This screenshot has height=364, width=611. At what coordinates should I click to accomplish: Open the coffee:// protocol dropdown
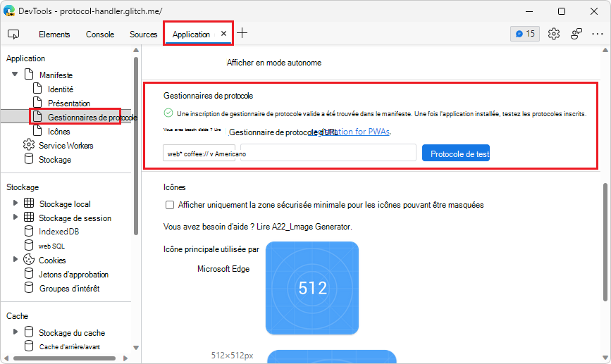click(199, 153)
